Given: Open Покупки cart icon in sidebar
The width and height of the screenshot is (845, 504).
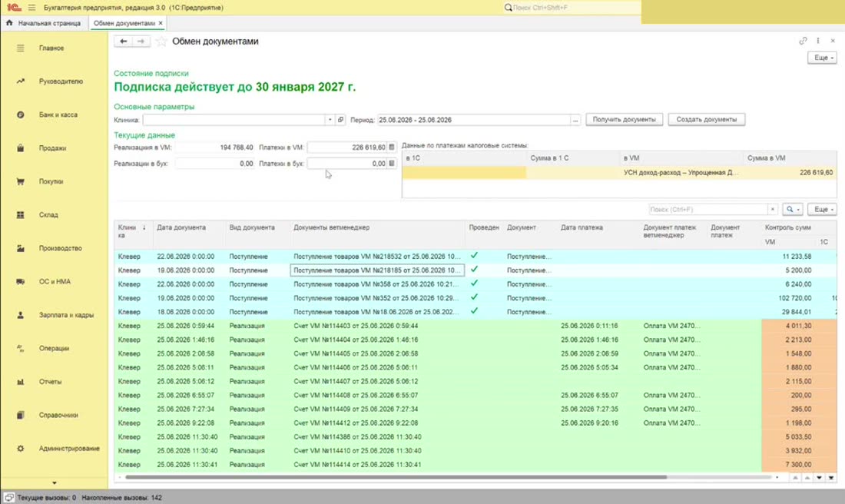Looking at the screenshot, I should point(21,181).
